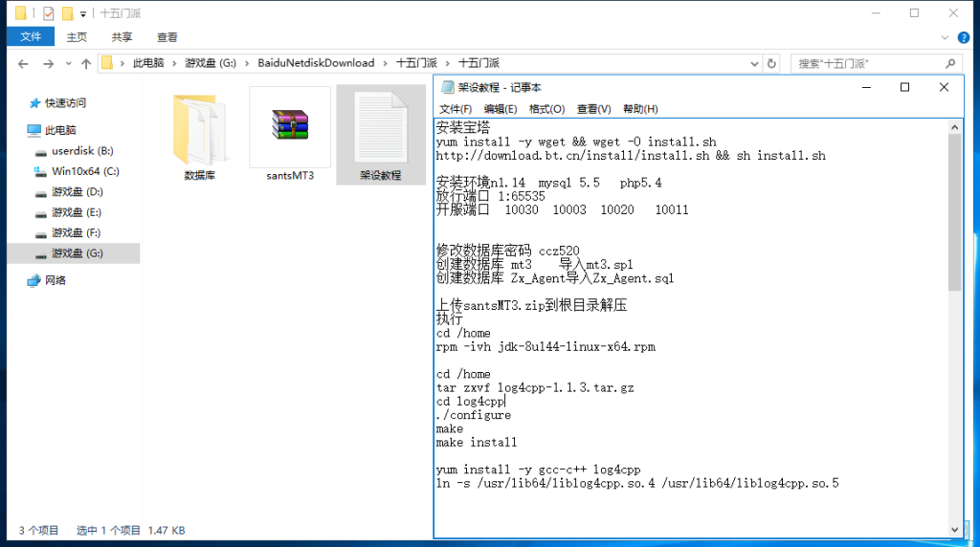
Task: Click the quick access new folder icon
Action: (67, 13)
